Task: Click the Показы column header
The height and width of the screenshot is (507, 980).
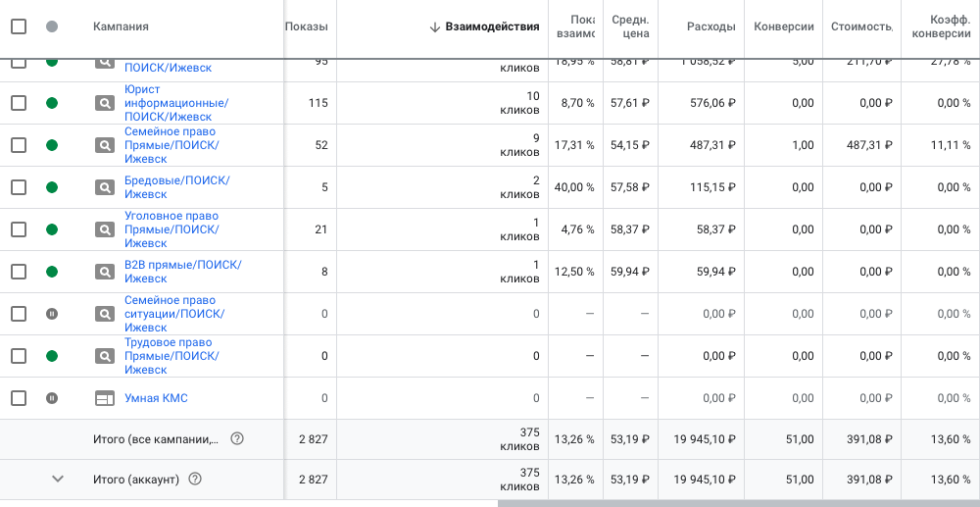Action: pos(307,26)
